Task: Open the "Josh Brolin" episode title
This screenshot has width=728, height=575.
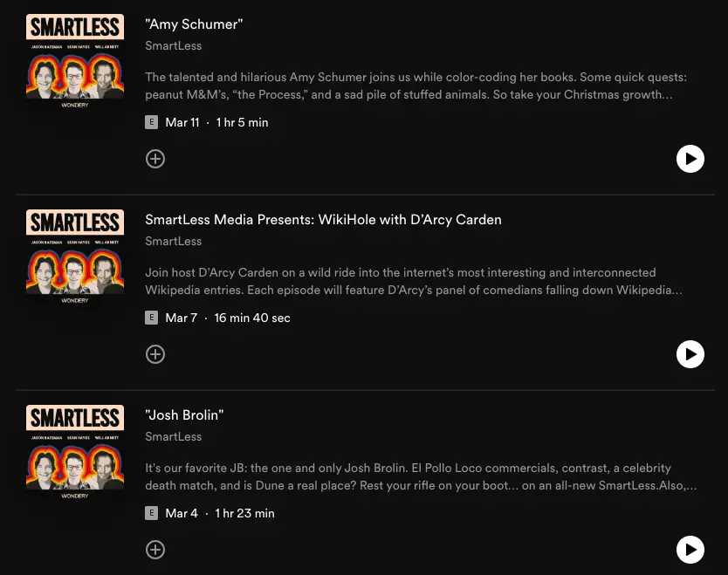Action: [x=184, y=415]
